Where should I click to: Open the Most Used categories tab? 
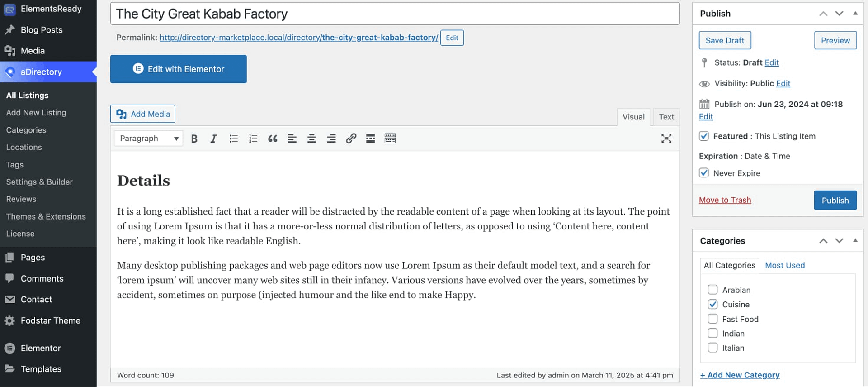point(784,265)
